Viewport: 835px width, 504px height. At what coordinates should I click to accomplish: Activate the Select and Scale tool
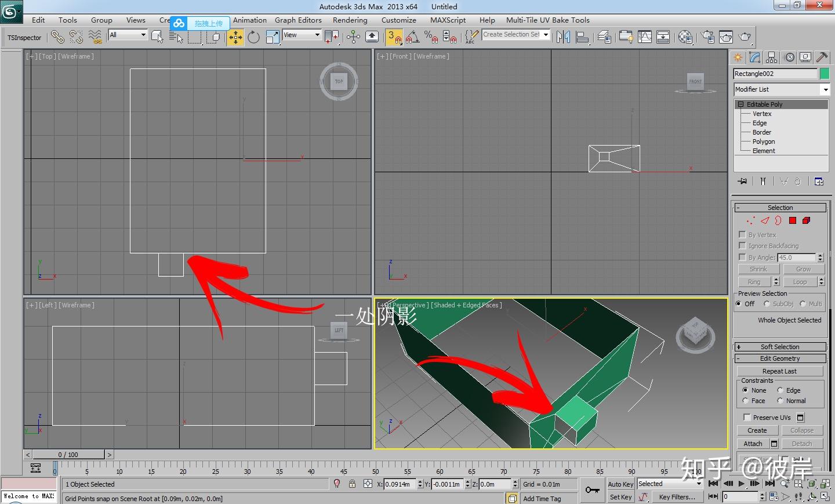[x=272, y=37]
